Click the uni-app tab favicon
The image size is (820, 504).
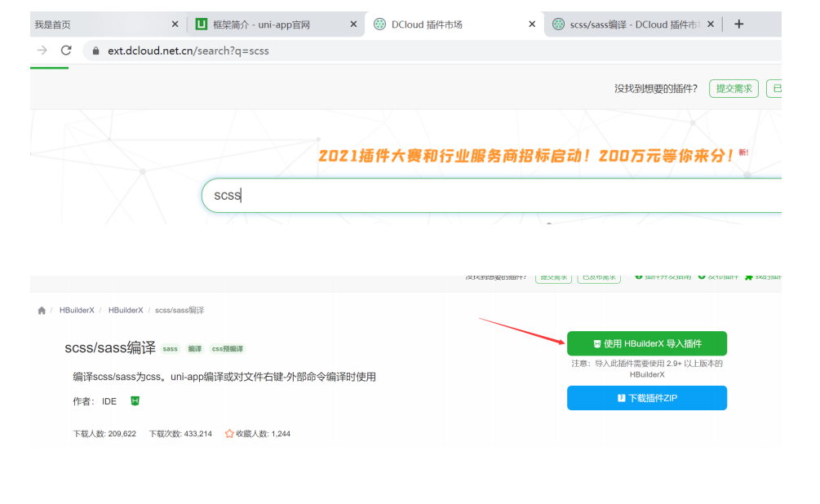202,24
